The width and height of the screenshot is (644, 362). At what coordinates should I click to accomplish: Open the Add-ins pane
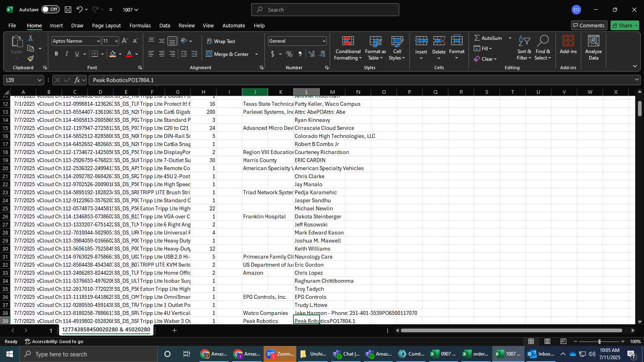click(568, 45)
